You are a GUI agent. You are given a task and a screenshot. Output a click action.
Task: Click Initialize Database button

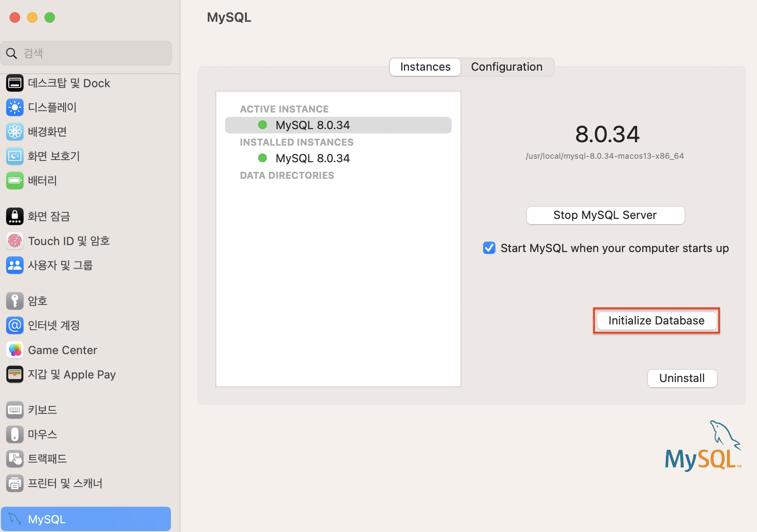pyautogui.click(x=656, y=321)
